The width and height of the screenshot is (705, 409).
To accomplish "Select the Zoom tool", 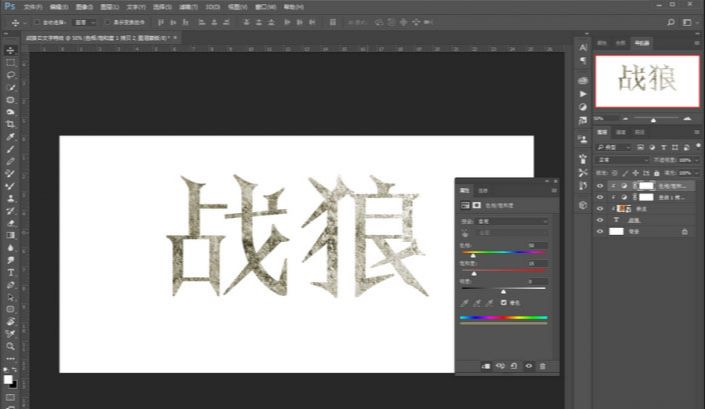I will 10,346.
